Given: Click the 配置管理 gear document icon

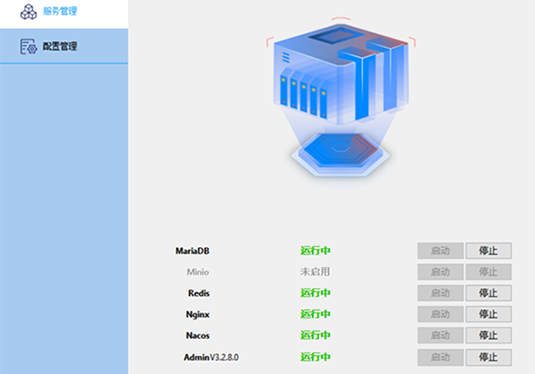Looking at the screenshot, I should tap(28, 46).
